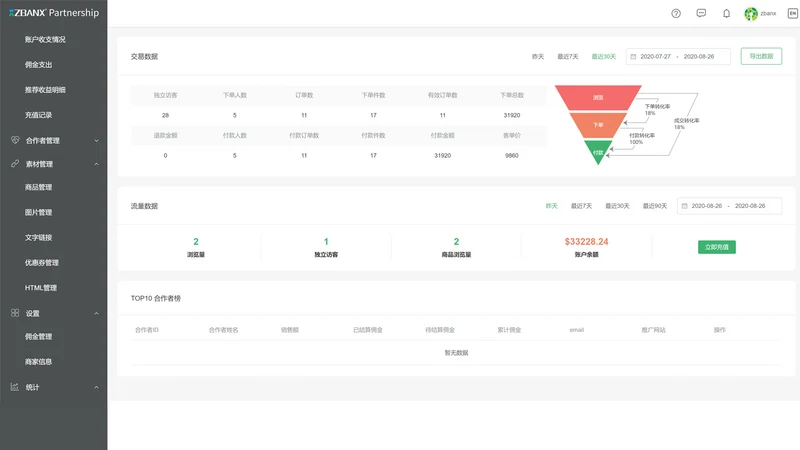800x450 pixels.
Task: Open HTML管理 in the sidebar
Action: [x=41, y=288]
